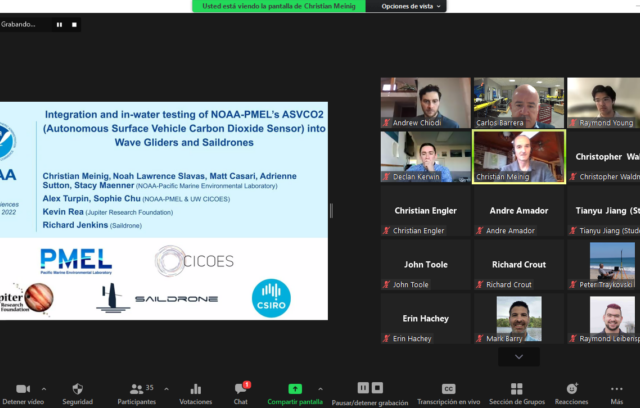Show next page of participant videos
Image resolution: width=640 pixels, height=408 pixels.
(519, 357)
